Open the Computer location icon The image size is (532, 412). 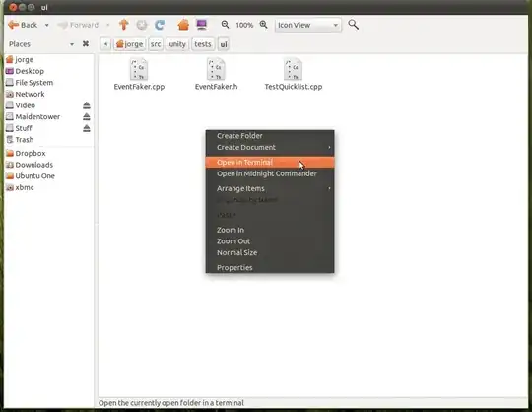(202, 25)
